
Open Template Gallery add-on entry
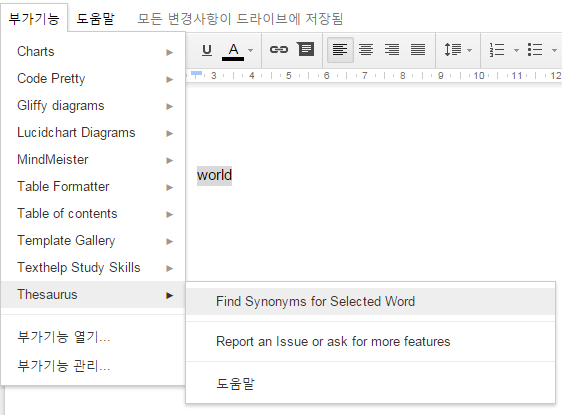pos(93,240)
